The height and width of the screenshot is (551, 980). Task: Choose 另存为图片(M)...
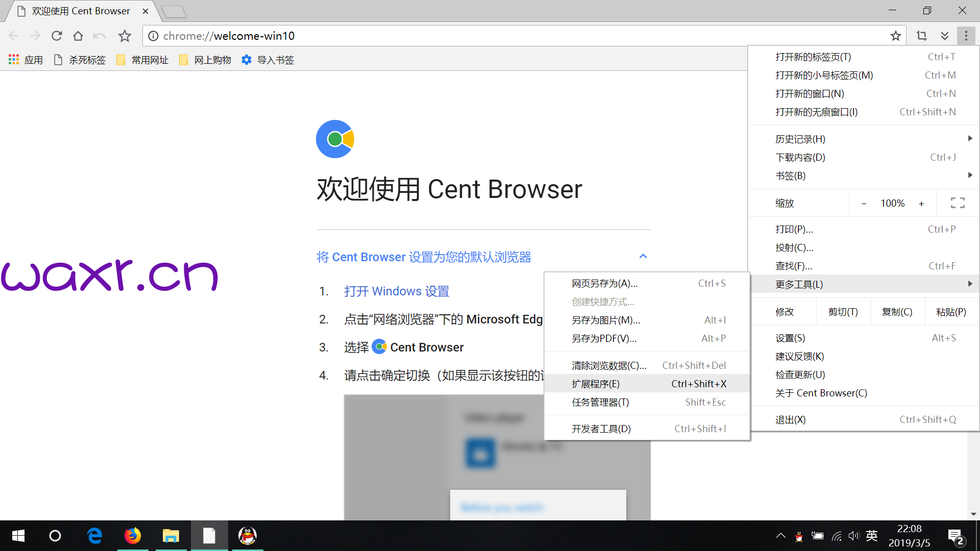click(x=647, y=320)
